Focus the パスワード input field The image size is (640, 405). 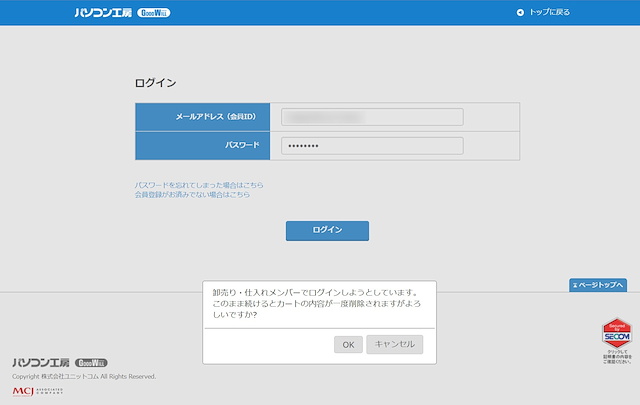372,146
